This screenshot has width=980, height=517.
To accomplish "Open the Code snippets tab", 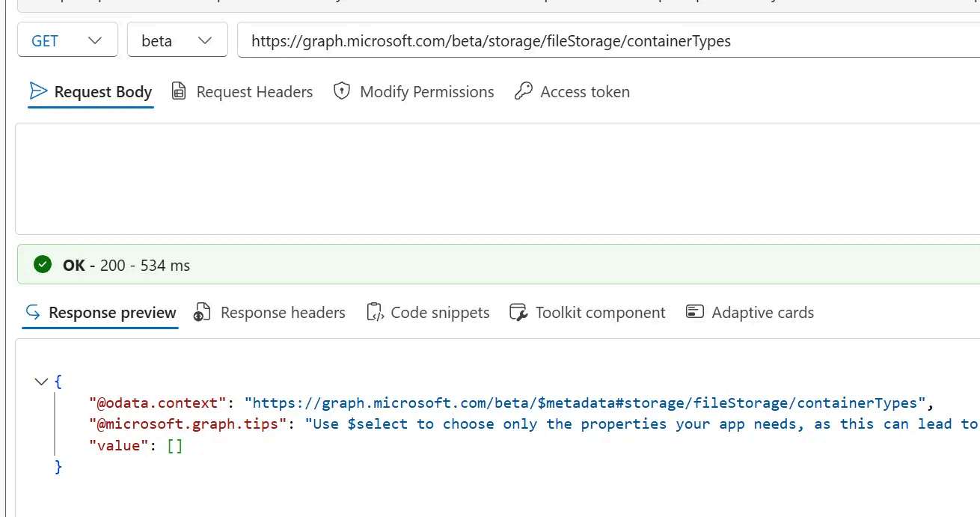I will (428, 313).
